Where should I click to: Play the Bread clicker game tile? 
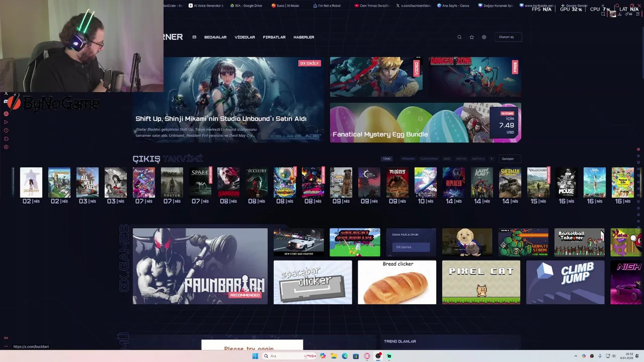pyautogui.click(x=397, y=282)
